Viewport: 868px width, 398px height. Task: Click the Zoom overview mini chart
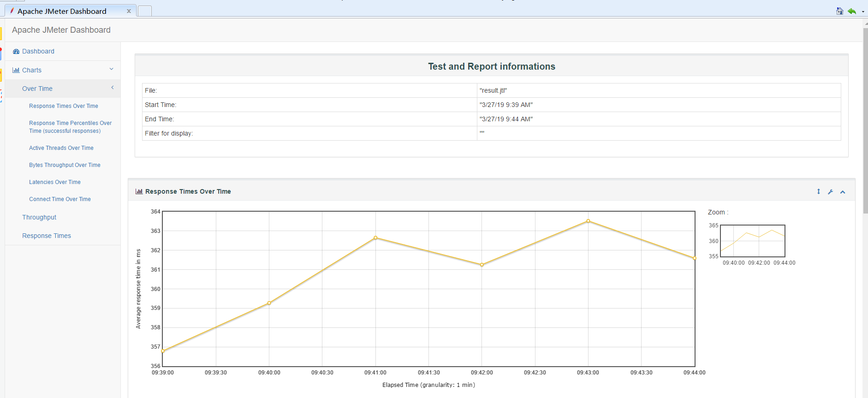(753, 241)
